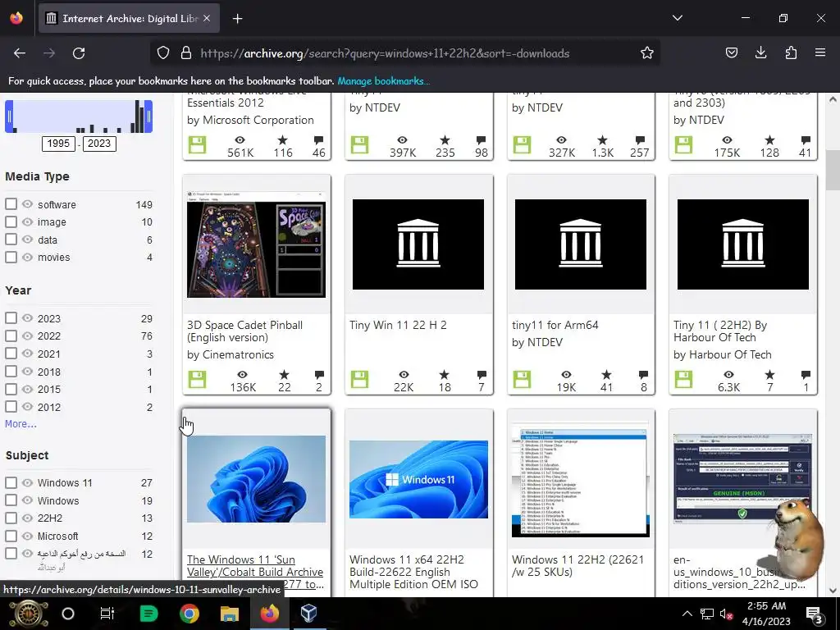
Task: Check the software media type box
Action: click(11, 204)
